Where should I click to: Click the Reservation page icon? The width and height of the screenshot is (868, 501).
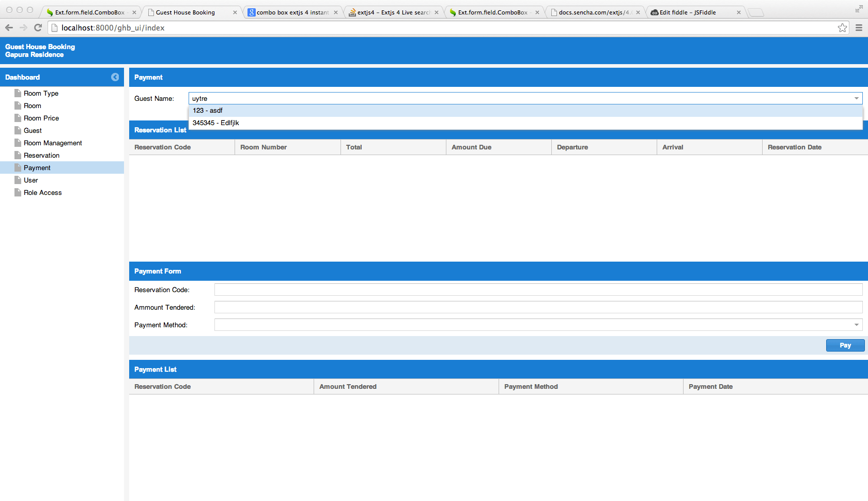point(18,155)
